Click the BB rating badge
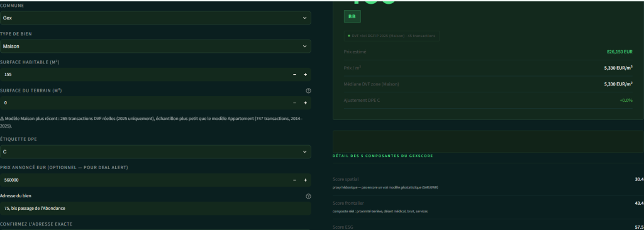This screenshot has height=230, width=644. (352, 16)
